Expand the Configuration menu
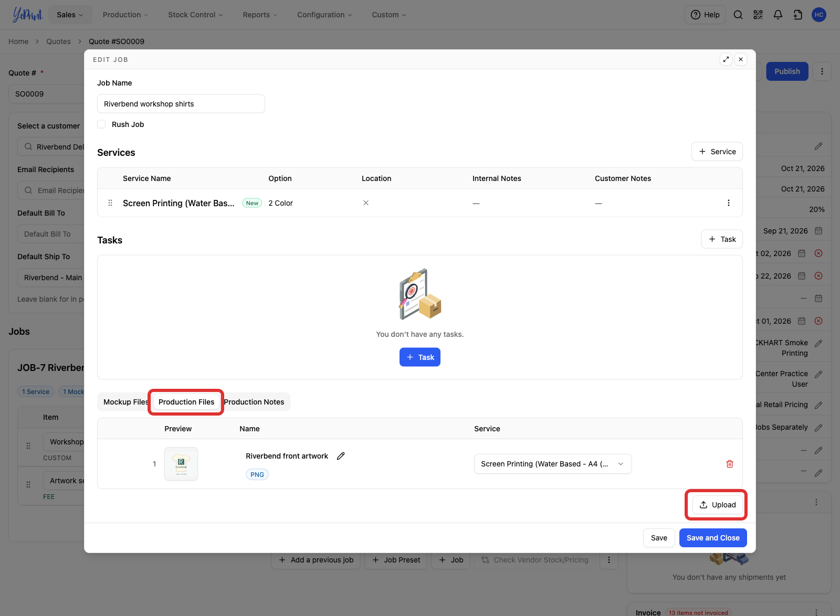This screenshot has width=840, height=616. [324, 15]
